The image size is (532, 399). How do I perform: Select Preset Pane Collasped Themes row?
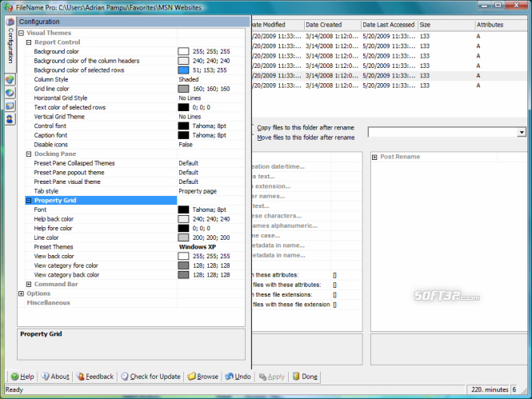click(134, 163)
